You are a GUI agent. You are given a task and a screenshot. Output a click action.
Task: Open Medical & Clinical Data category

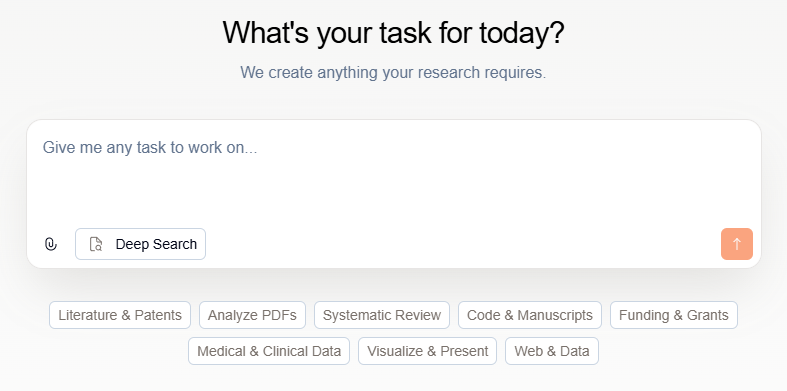point(269,351)
